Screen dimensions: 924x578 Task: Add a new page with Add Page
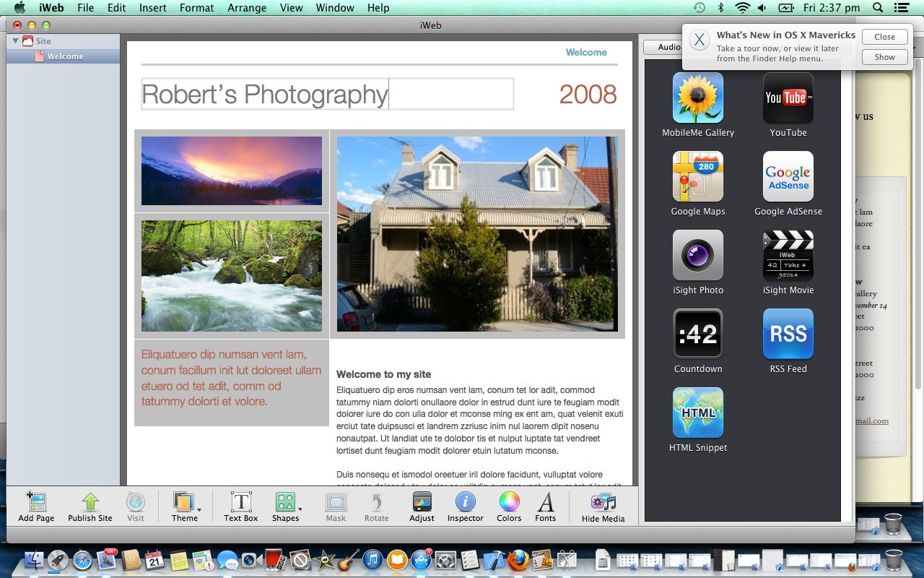36,506
